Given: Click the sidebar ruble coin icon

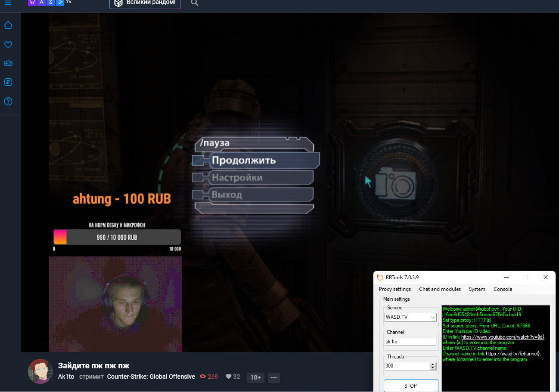Looking at the screenshot, I should [8, 82].
